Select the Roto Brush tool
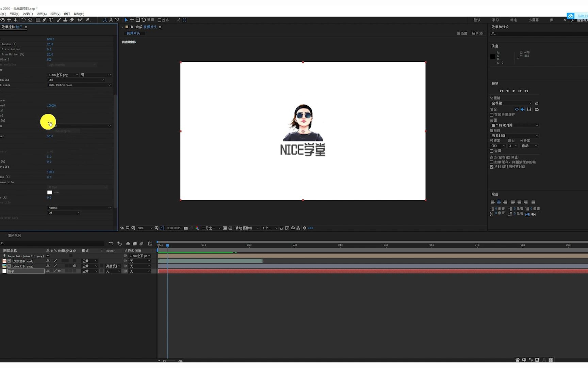 (80, 20)
